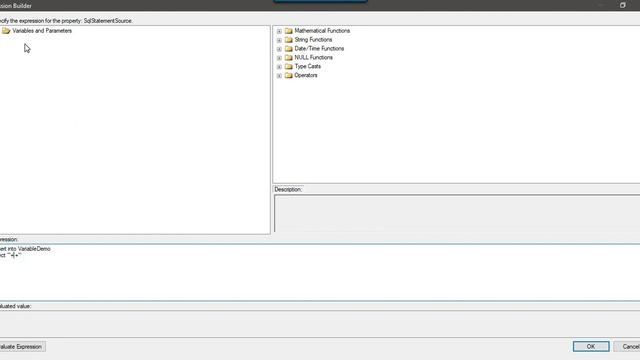This screenshot has height=360, width=640.
Task: Click the NULL Functions folder icon
Action: 289,58
